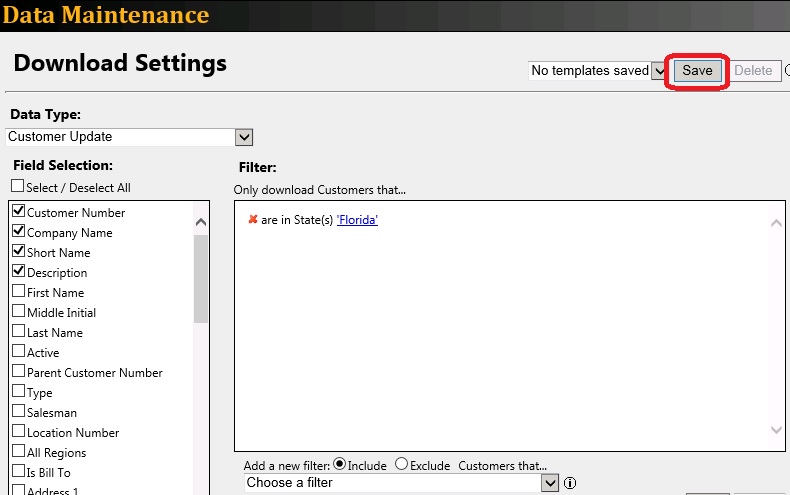Select the Exclude radio button
Image resolution: width=790 pixels, height=495 pixels.
[x=402, y=464]
